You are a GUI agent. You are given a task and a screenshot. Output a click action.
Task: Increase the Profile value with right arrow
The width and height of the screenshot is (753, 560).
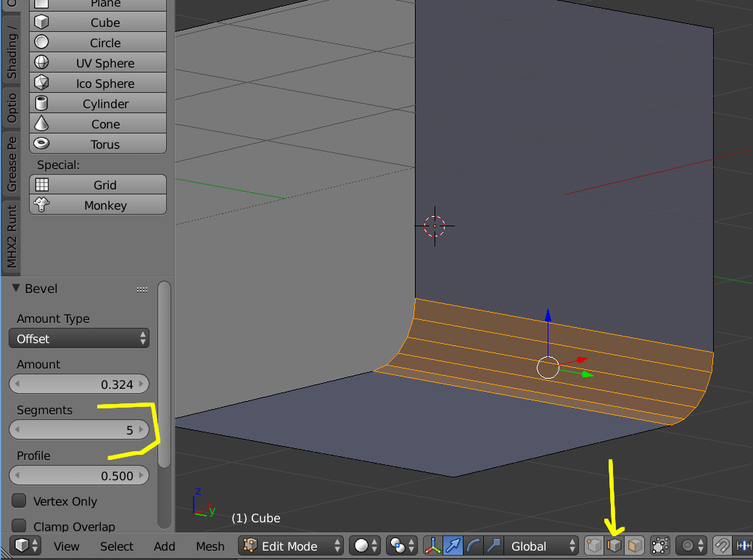click(x=141, y=475)
